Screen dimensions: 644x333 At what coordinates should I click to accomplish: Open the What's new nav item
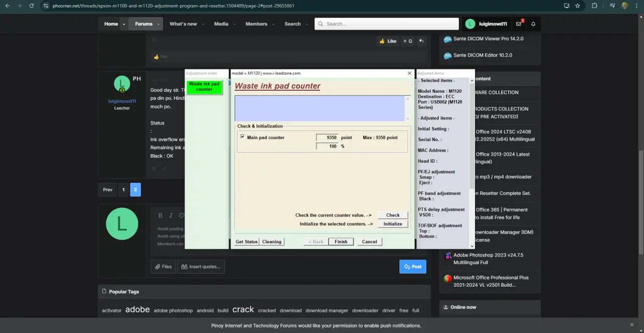pyautogui.click(x=183, y=24)
